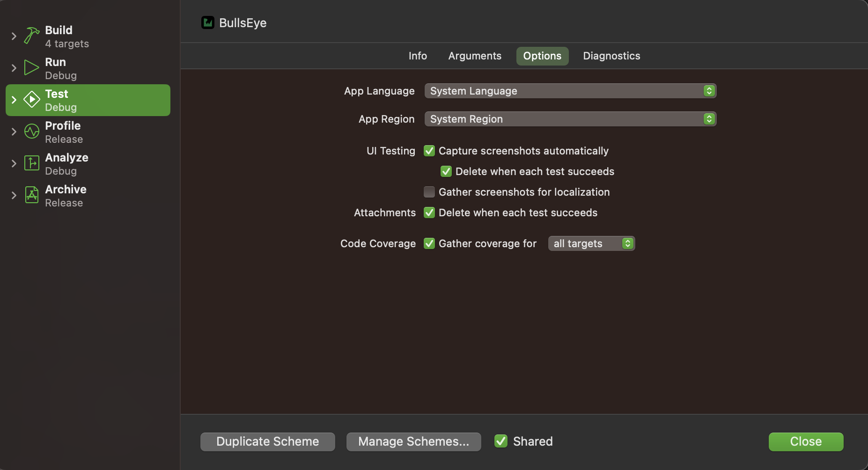Select the Profile Release action row
This screenshot has width=868, height=470.
88,132
